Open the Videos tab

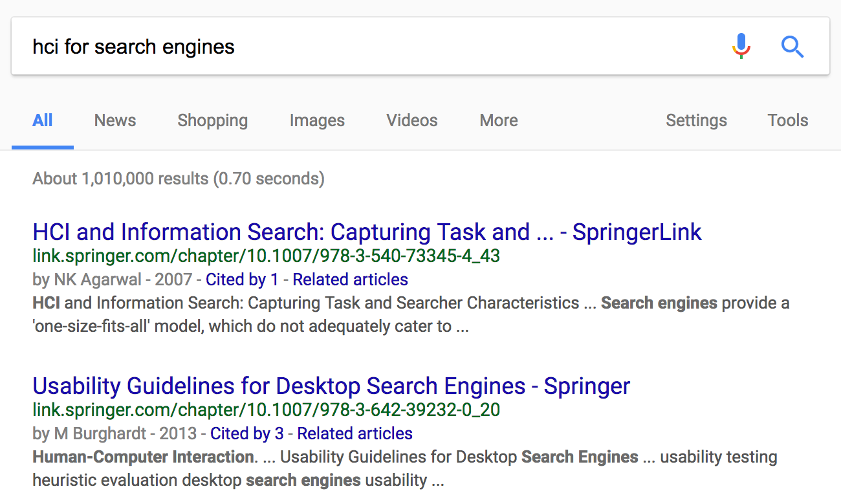click(412, 120)
